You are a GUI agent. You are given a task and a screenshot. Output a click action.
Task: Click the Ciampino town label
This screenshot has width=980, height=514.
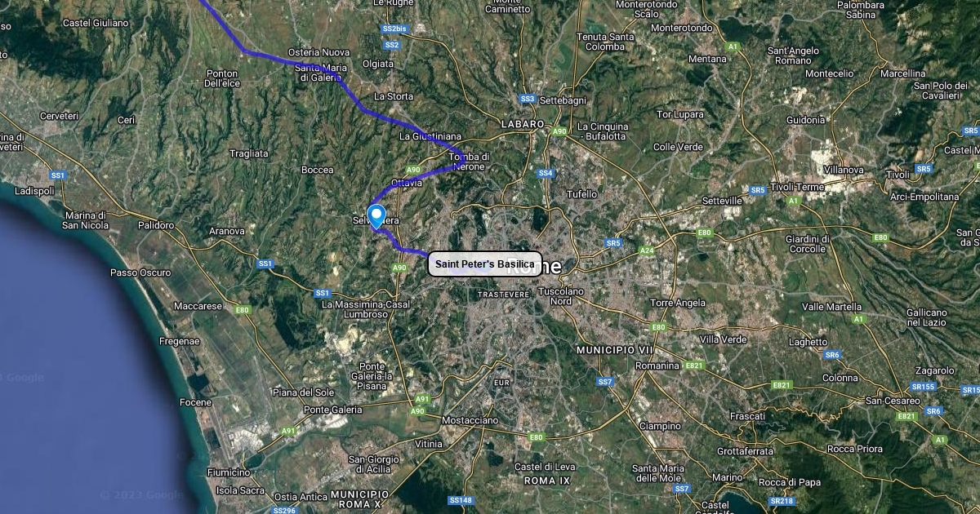click(660, 426)
